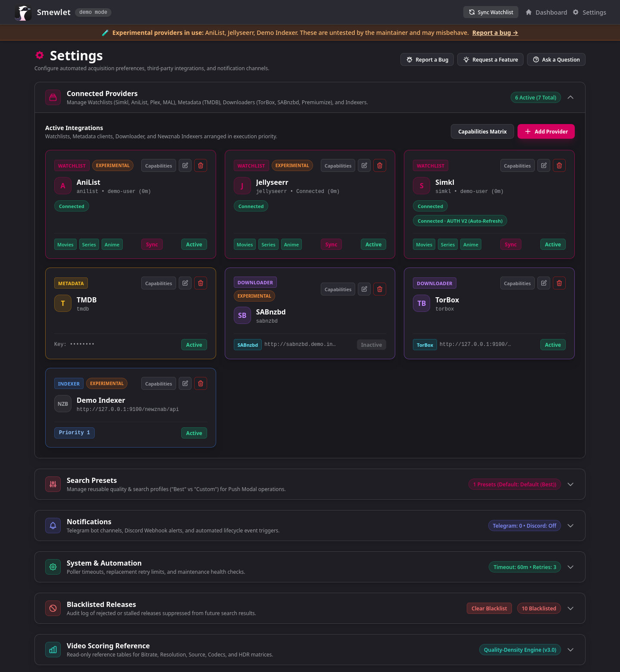The height and width of the screenshot is (672, 620).
Task: Edit the TorBox downloader
Action: 544,283
